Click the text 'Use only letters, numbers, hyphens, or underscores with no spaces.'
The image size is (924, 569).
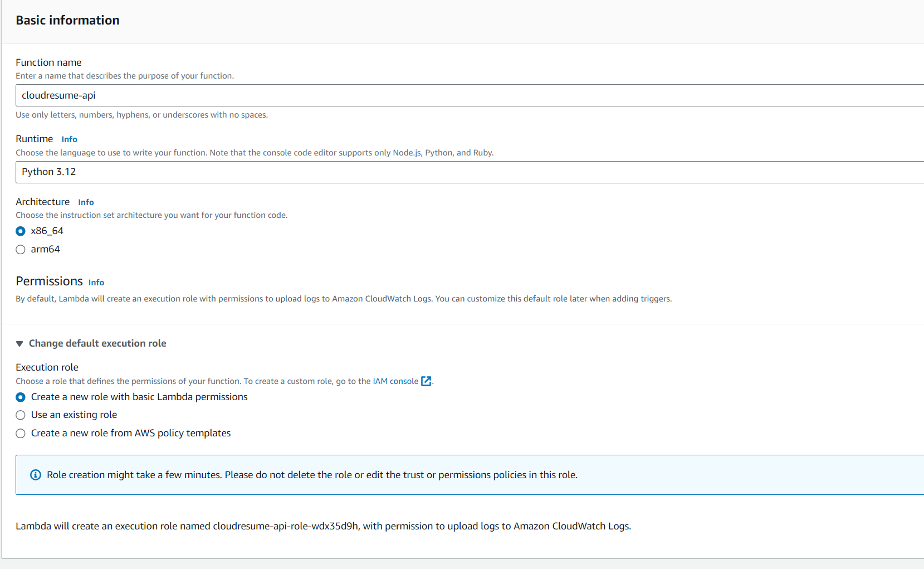141,115
